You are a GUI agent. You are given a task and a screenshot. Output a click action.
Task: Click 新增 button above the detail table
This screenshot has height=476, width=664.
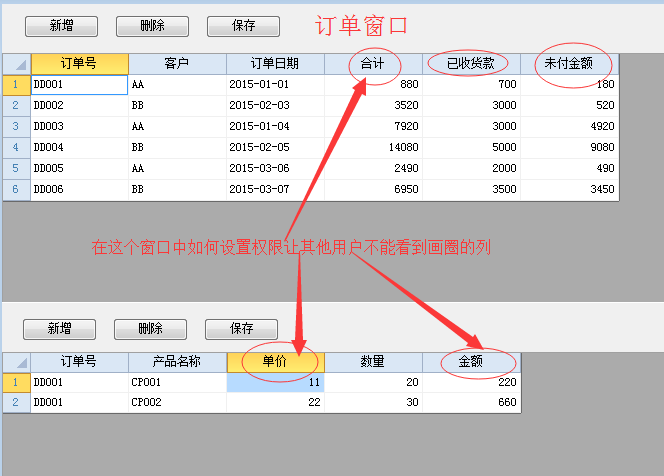[x=59, y=329]
